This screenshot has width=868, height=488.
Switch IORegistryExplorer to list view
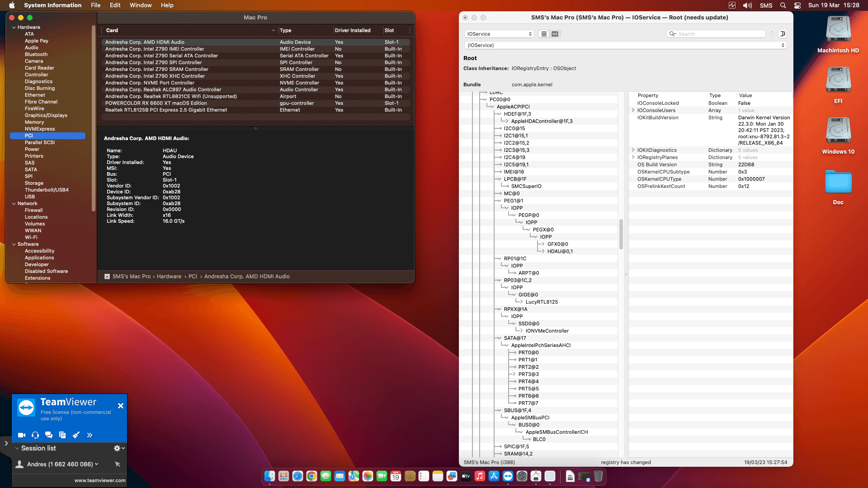coord(543,34)
